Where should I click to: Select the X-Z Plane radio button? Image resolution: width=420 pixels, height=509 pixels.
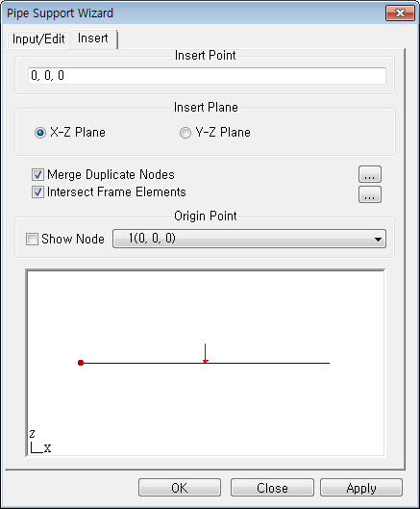[40, 133]
